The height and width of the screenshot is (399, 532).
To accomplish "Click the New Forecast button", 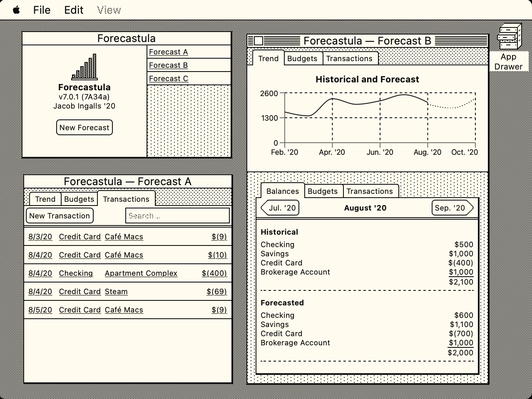I will pos(85,128).
